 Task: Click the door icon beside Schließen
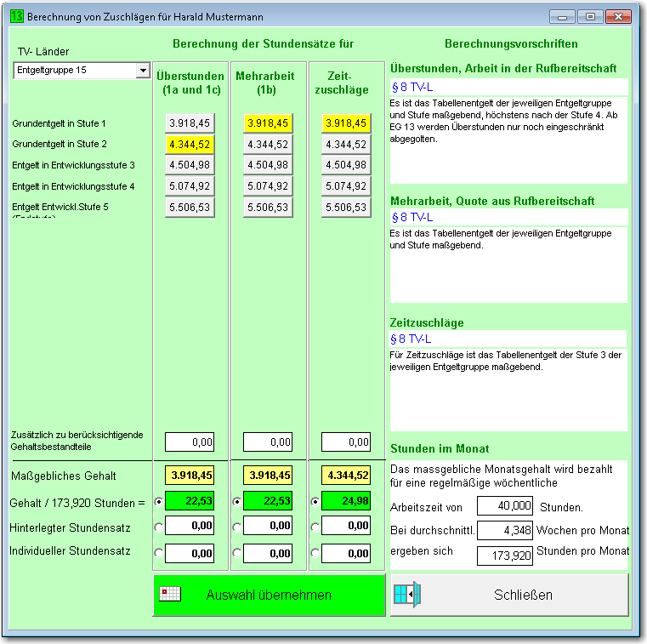coord(407,594)
